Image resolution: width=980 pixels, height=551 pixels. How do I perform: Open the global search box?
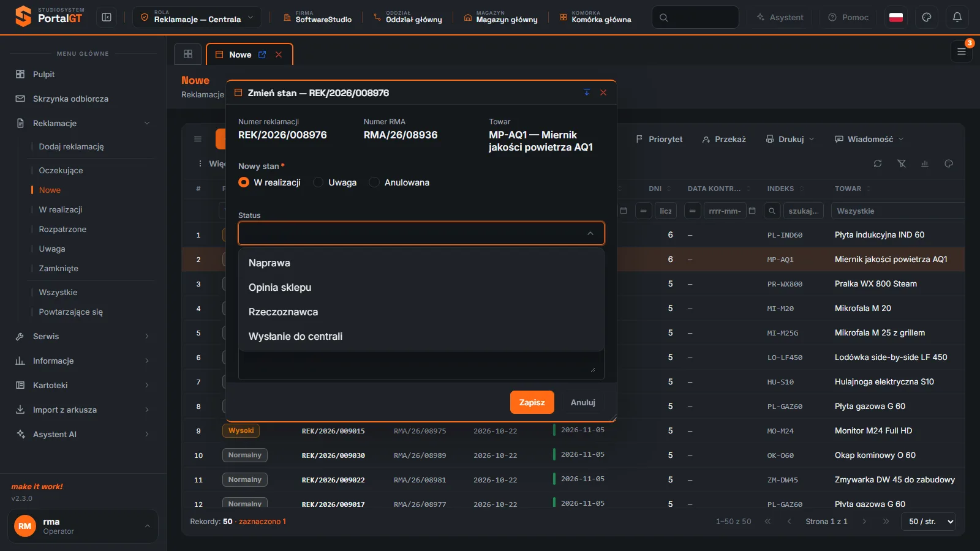(695, 17)
